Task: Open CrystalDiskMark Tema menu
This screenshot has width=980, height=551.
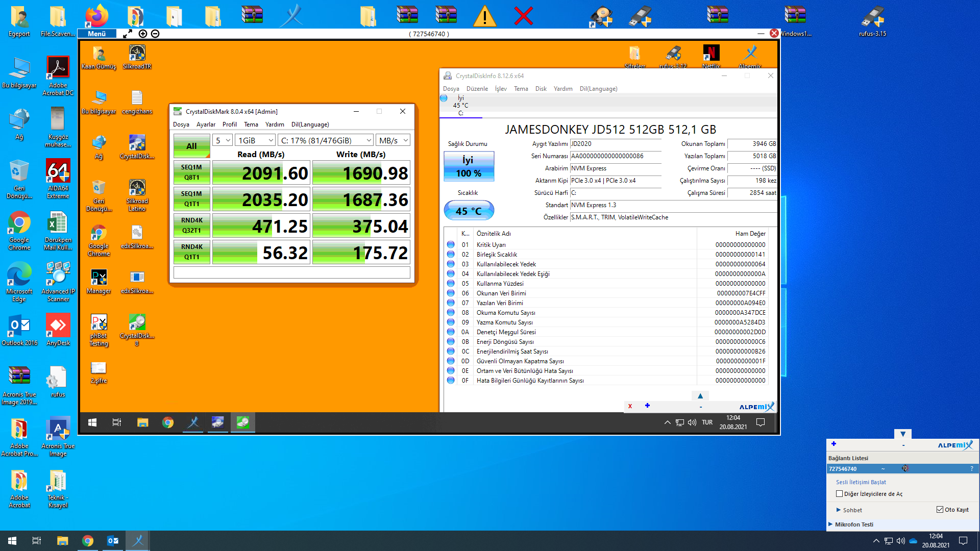Action: [251, 124]
